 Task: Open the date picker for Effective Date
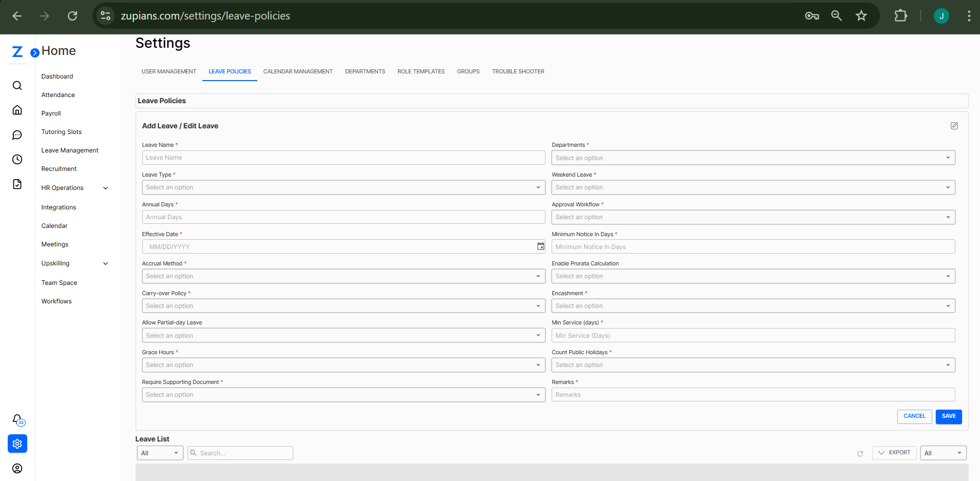(x=540, y=246)
